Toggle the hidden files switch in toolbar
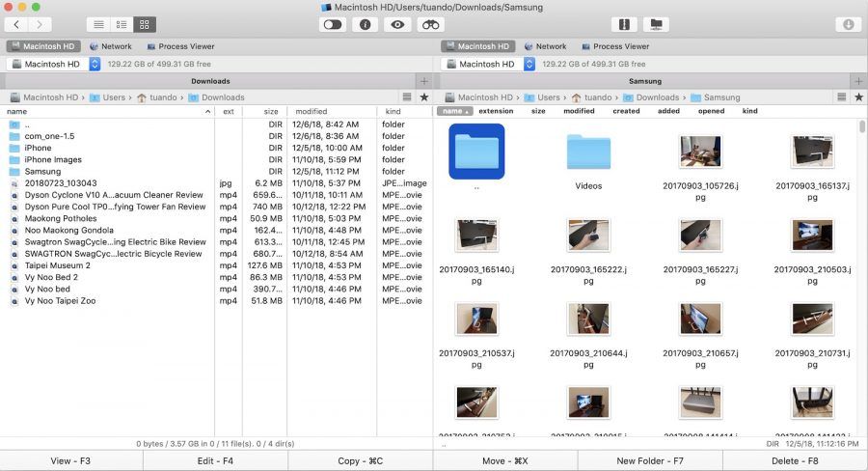This screenshot has height=471, width=868. [333, 24]
